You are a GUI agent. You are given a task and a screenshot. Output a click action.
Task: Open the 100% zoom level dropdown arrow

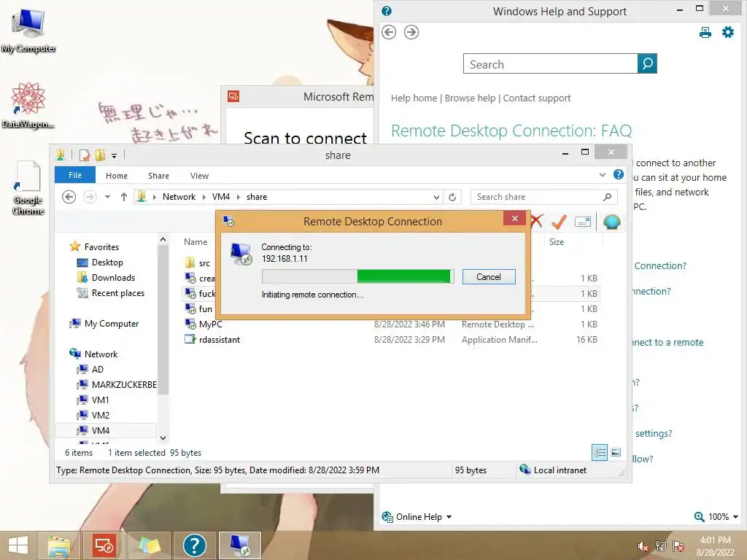point(735,517)
